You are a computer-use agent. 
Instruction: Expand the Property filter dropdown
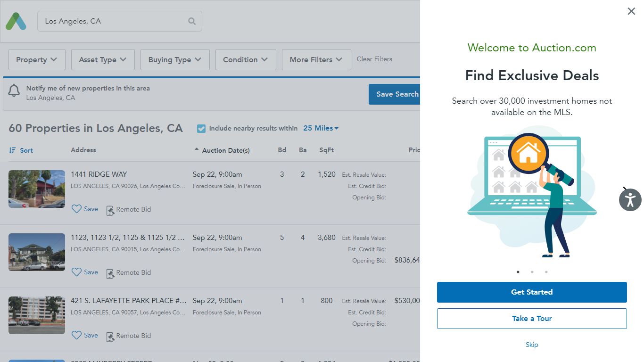37,60
